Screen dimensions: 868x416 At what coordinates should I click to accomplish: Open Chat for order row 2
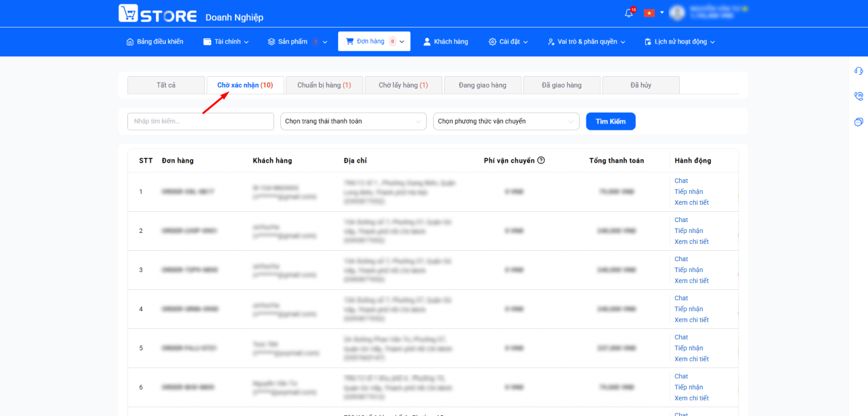[x=681, y=220]
